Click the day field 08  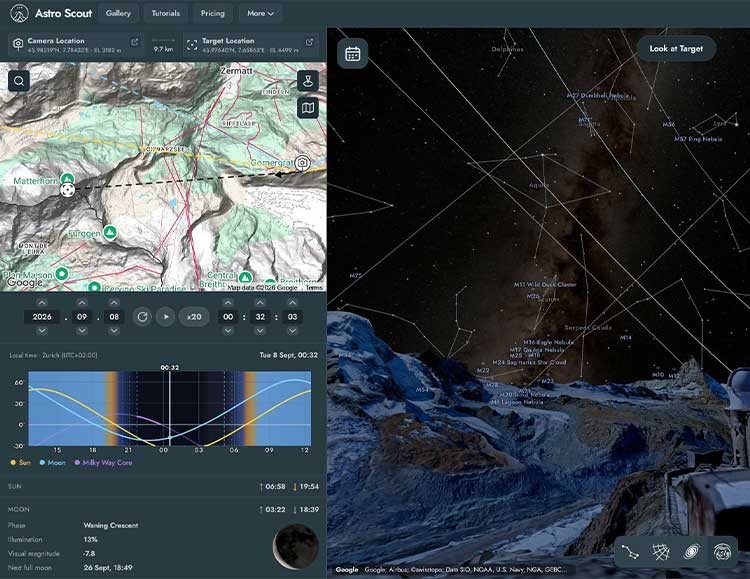[x=114, y=317]
